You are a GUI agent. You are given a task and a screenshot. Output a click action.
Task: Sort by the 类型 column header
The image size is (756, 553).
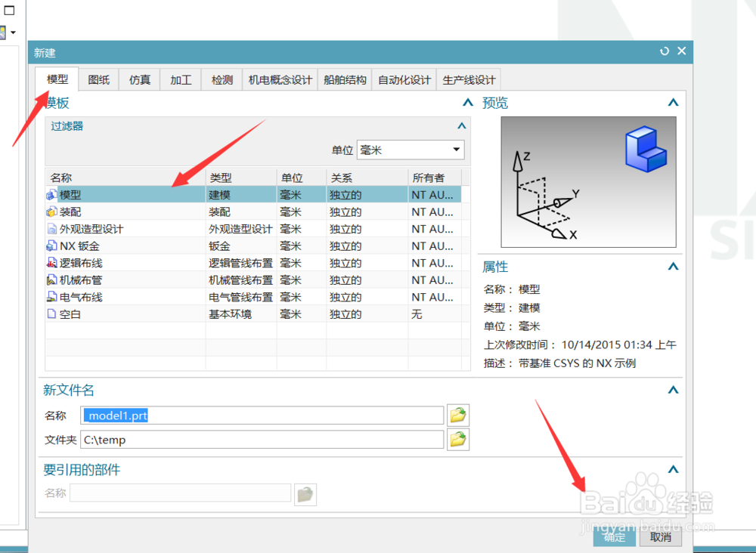(241, 178)
